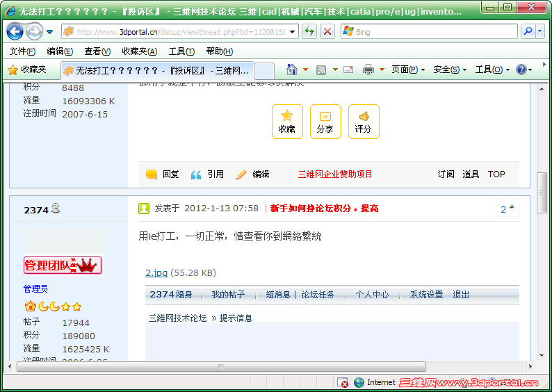The width and height of the screenshot is (552, 392).
Task: Open a new blank tab
Action: tap(264, 71)
